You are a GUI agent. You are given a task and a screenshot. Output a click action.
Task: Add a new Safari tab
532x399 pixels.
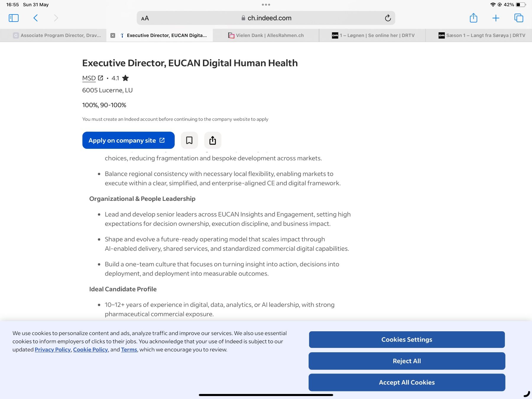(x=496, y=18)
